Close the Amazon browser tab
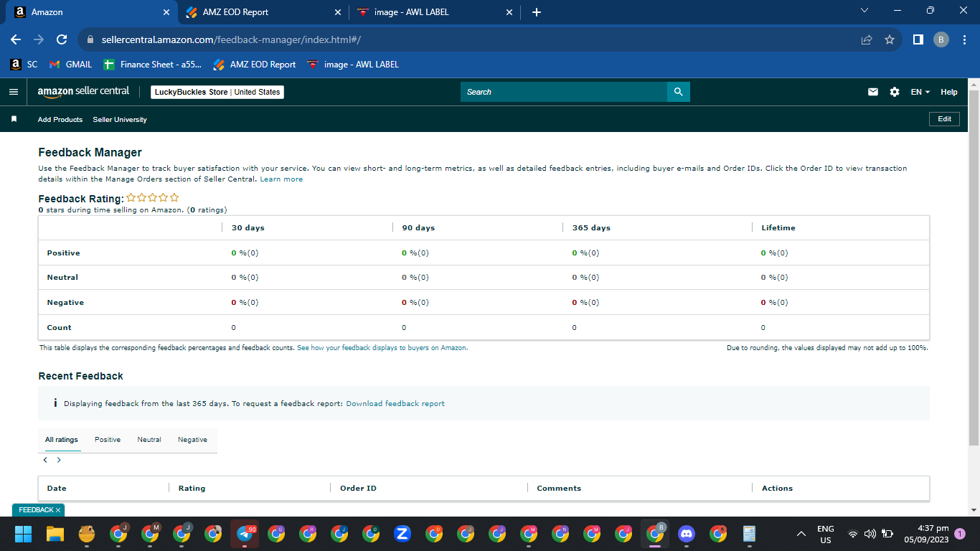The image size is (980, 551). (x=166, y=12)
